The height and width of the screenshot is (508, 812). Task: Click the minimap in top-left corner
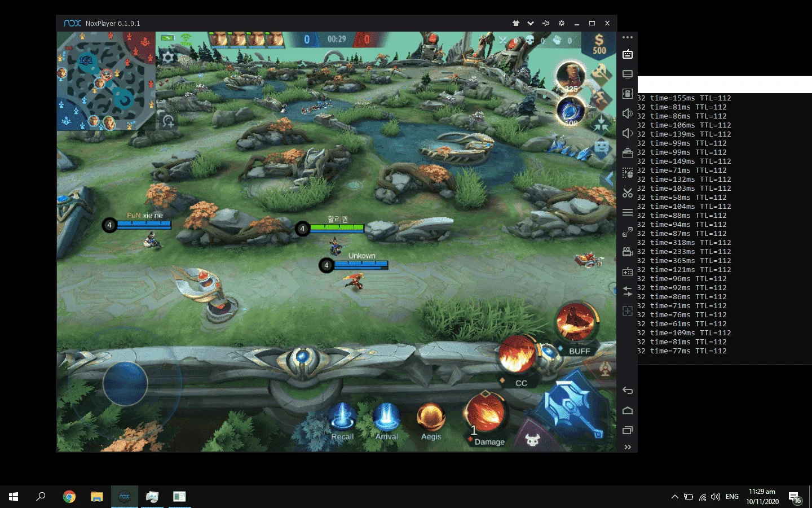click(106, 81)
